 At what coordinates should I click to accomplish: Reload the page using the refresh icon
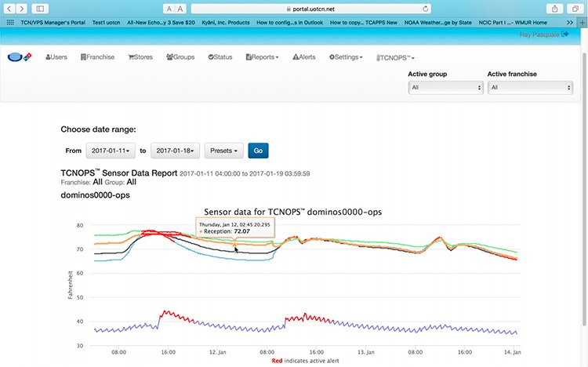pos(425,9)
